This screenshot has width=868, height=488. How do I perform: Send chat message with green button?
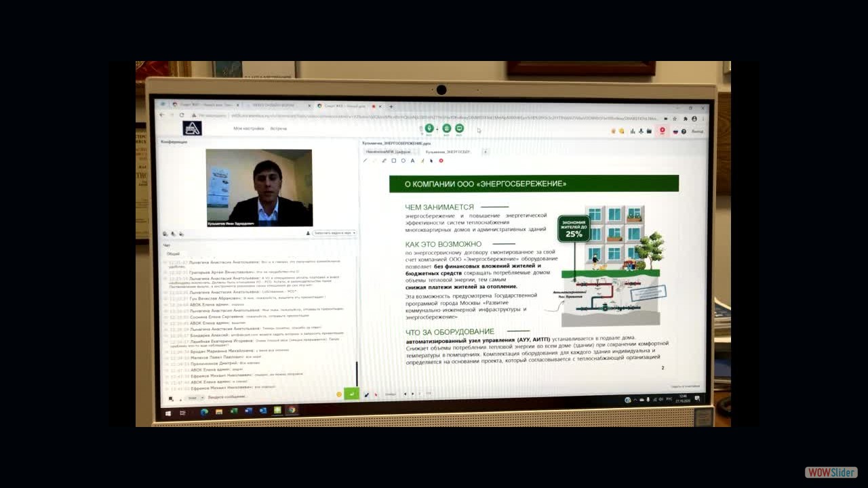(x=351, y=393)
